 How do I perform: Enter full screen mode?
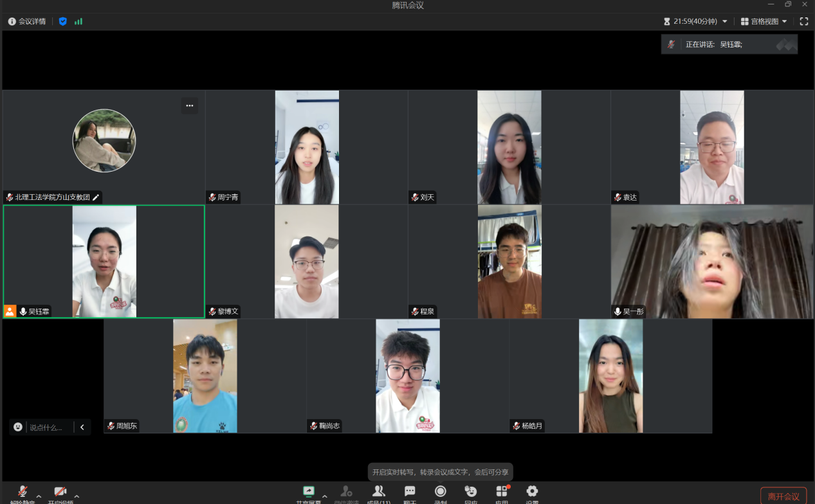(803, 21)
